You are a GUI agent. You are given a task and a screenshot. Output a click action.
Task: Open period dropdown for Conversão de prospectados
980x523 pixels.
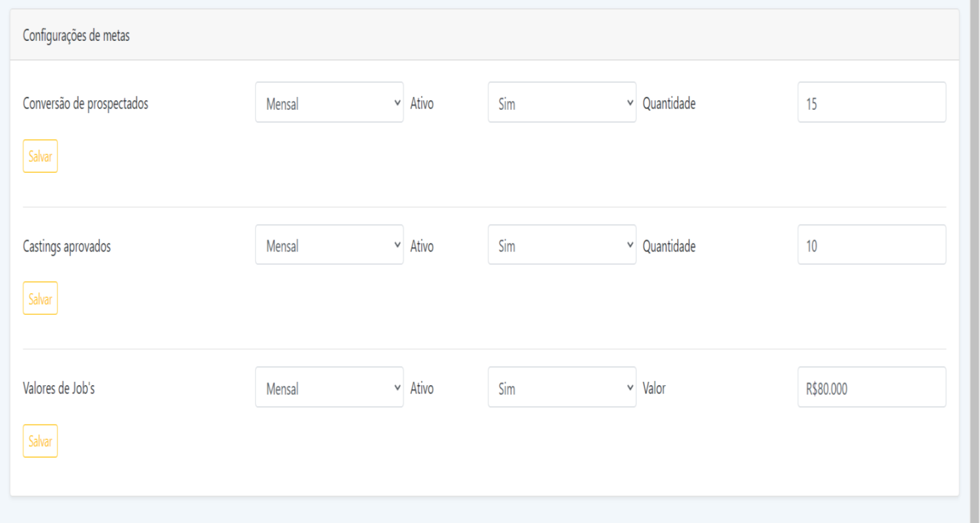tap(329, 102)
